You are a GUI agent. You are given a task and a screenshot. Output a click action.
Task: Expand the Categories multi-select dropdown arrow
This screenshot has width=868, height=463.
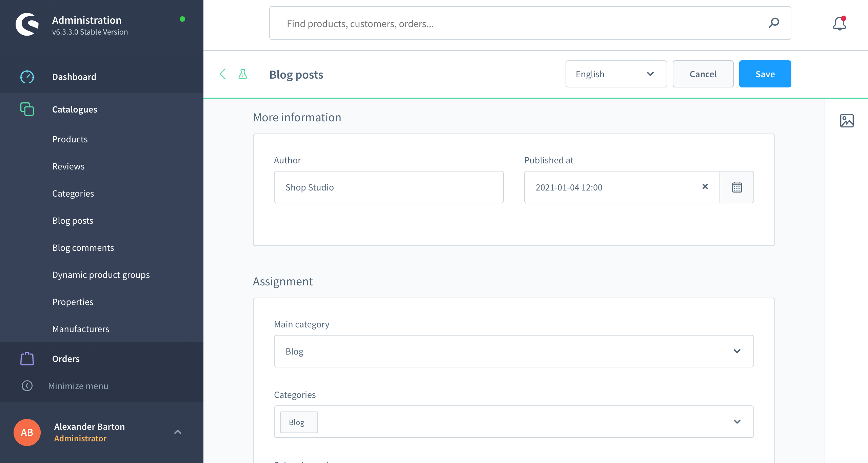pyautogui.click(x=737, y=422)
